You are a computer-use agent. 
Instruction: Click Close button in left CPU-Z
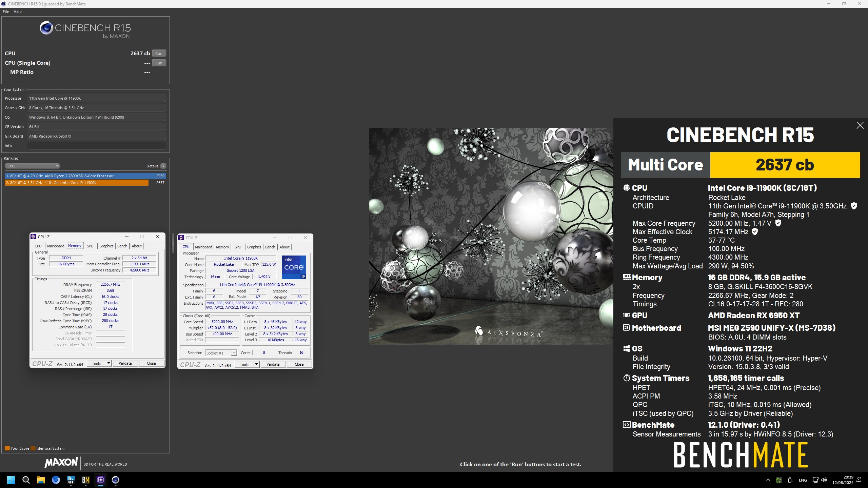(x=151, y=363)
